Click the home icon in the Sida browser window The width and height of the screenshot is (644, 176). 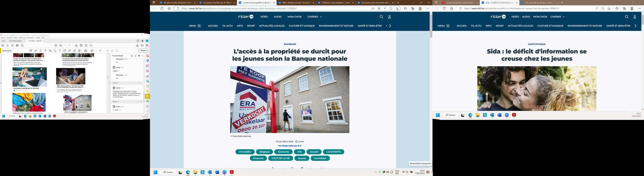(451, 9)
